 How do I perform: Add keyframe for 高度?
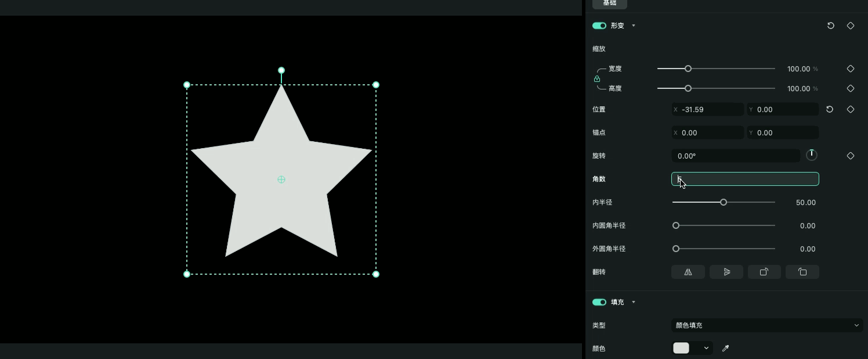851,88
